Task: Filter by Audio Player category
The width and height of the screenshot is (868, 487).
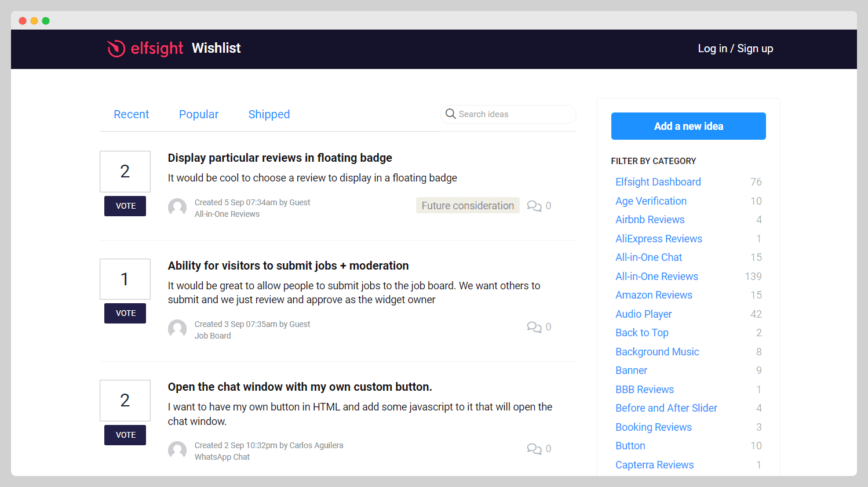Action: tap(644, 314)
